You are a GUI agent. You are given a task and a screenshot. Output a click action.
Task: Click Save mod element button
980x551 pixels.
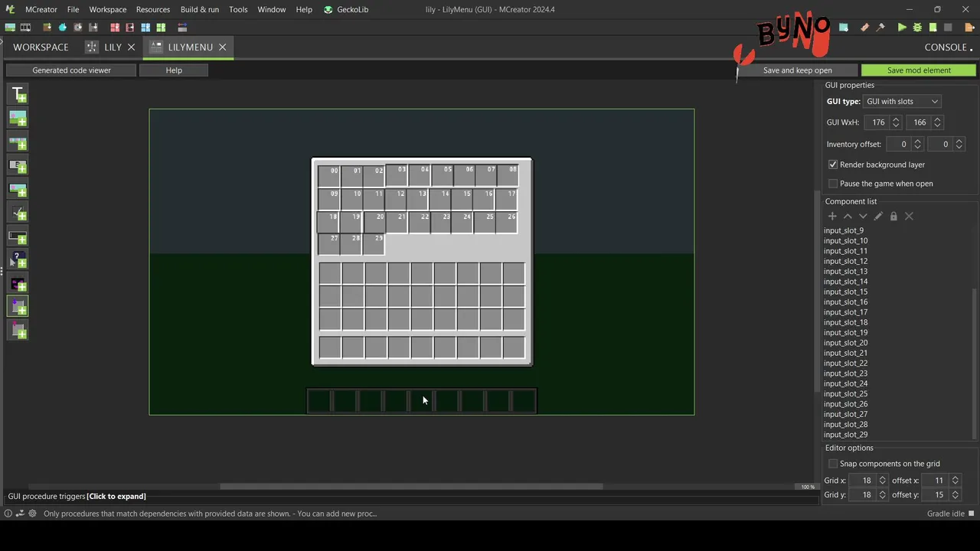tap(919, 70)
